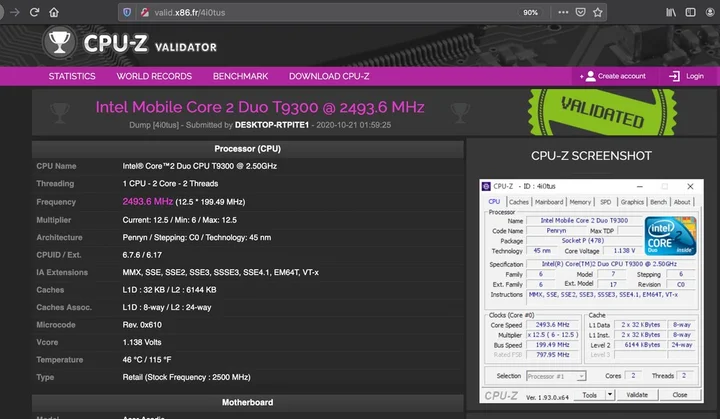720x419 pixels.
Task: Open the DOWNLOAD CPU-Z menu item
Action: pyautogui.click(x=329, y=76)
